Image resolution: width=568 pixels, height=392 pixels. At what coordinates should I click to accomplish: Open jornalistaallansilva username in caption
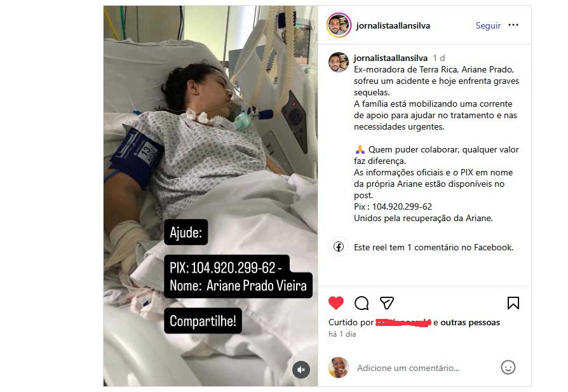(391, 58)
